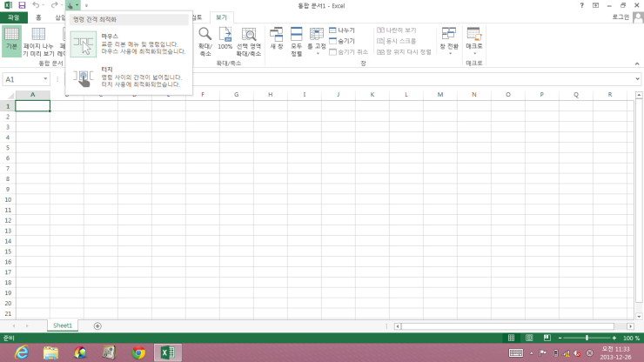Image resolution: width=644 pixels, height=362 pixels.
Task: Click 100 % zoom level text
Action: click(631, 339)
